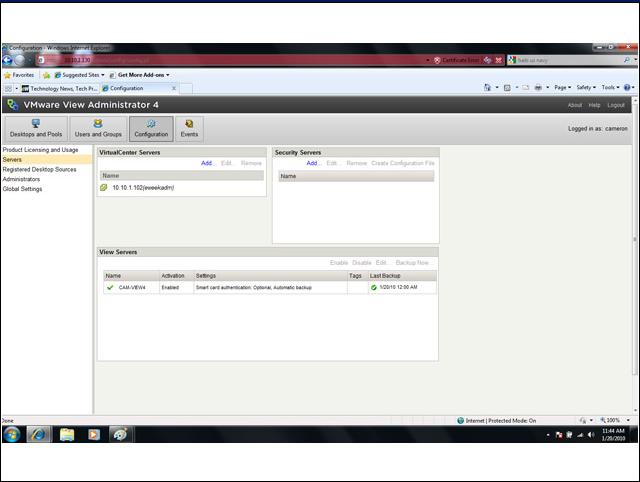This screenshot has width=640, height=482.
Task: Select the Configuration toolbar button
Action: pyautogui.click(x=151, y=128)
